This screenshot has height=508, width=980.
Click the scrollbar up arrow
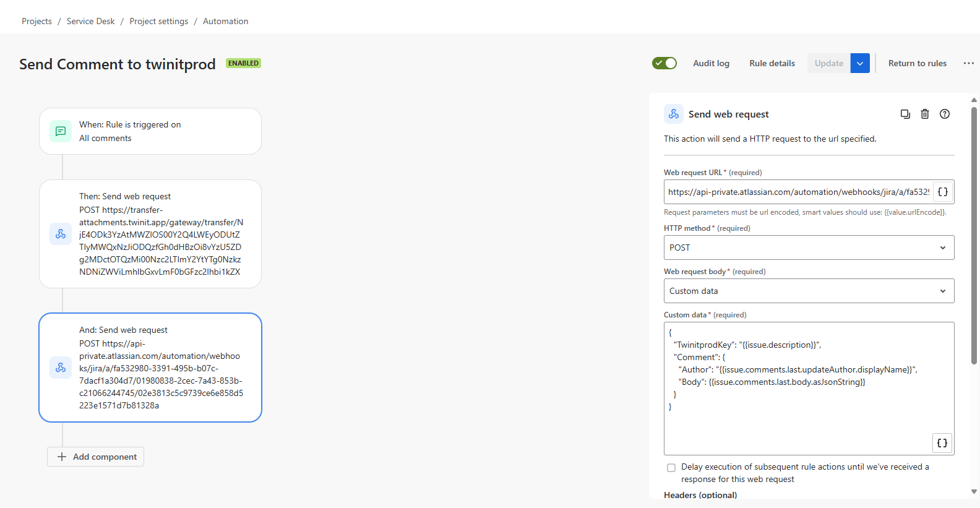coord(974,100)
